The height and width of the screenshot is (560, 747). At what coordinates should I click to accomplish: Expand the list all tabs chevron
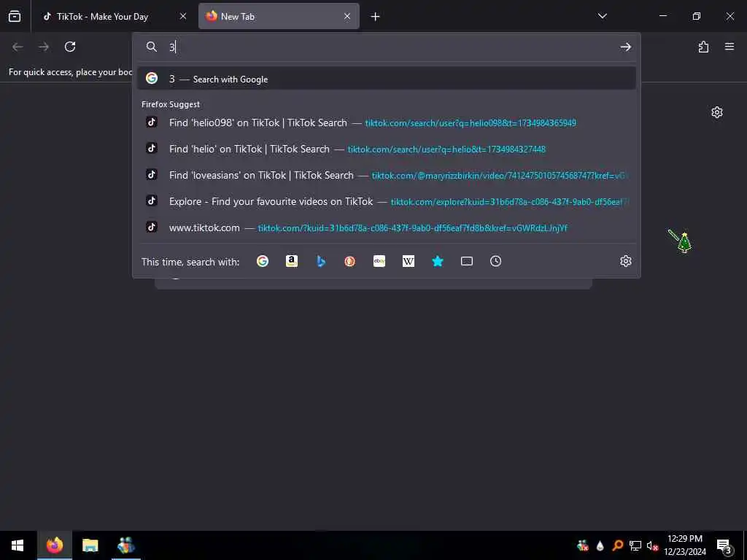(602, 17)
